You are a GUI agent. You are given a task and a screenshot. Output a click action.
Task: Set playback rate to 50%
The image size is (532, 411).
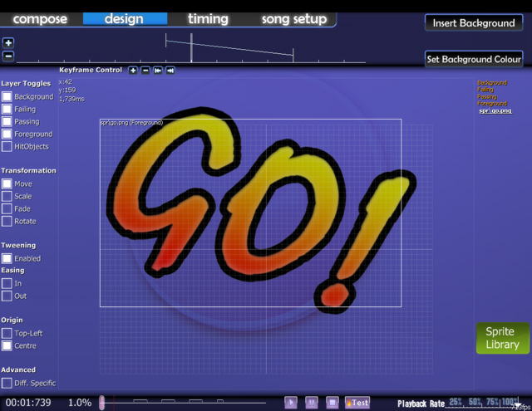coord(475,402)
